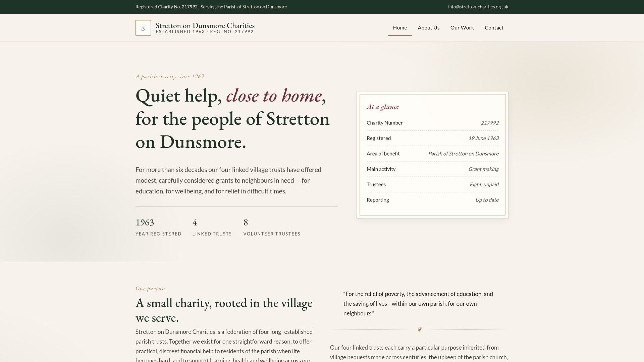Click 'A small charity, rooted in the village' heading

[224, 310]
